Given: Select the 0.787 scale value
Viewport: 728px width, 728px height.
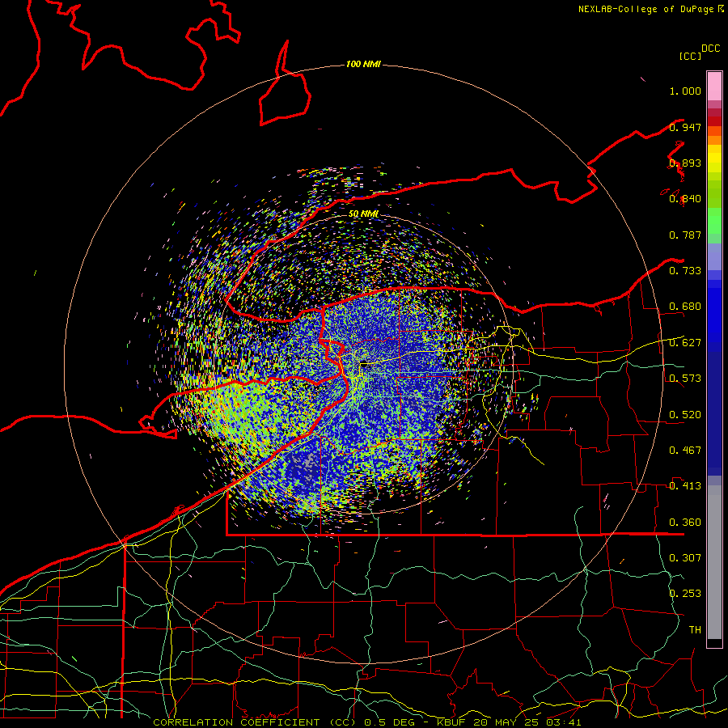Looking at the screenshot, I should coord(685,235).
